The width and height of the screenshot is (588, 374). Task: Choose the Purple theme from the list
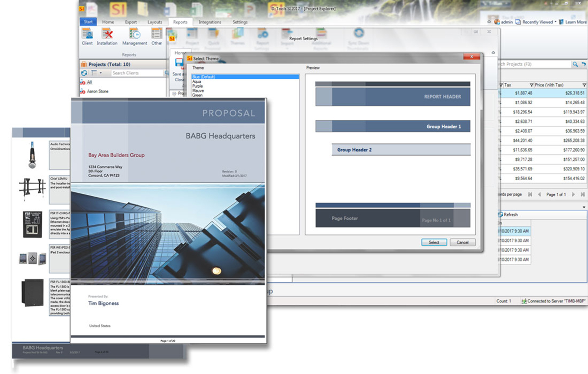pos(197,86)
